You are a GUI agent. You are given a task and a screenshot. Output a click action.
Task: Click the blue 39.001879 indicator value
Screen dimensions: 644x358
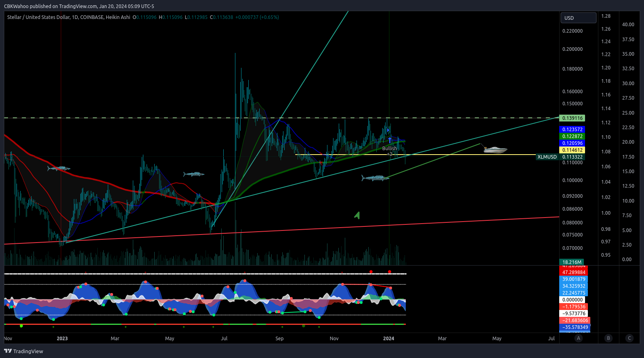(x=573, y=279)
